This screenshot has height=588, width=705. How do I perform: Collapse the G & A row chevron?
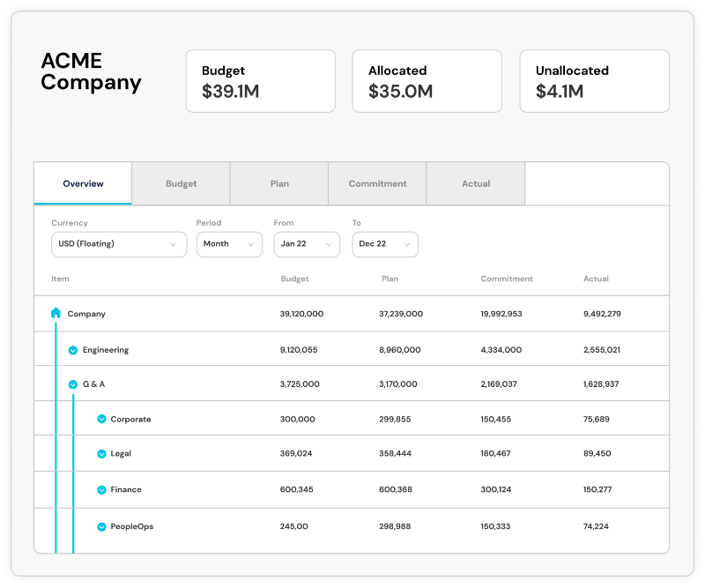pyautogui.click(x=73, y=384)
